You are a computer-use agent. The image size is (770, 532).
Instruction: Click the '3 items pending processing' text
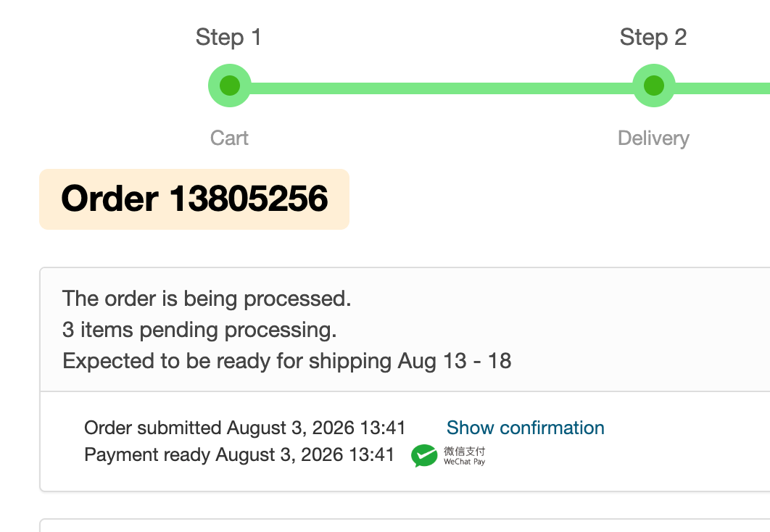click(x=199, y=329)
